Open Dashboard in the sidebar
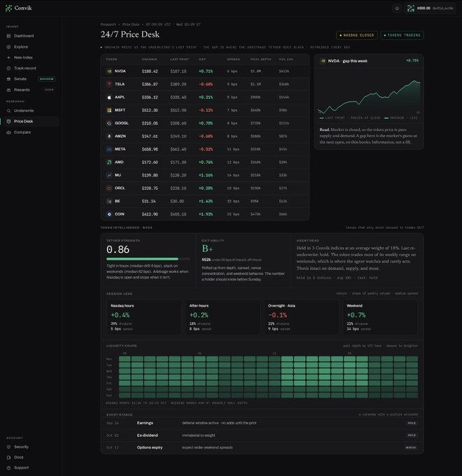Image resolution: width=462 pixels, height=476 pixels. coord(24,36)
